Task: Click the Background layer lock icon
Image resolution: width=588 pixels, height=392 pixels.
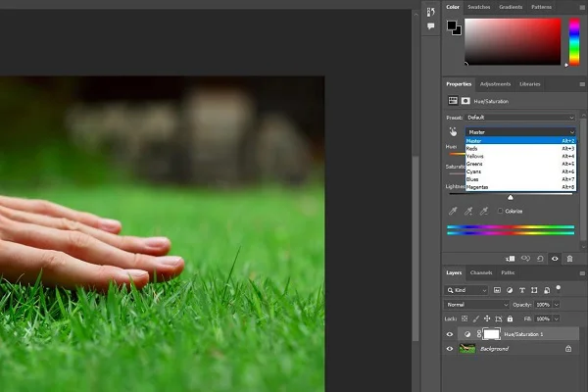Action: tap(568, 349)
